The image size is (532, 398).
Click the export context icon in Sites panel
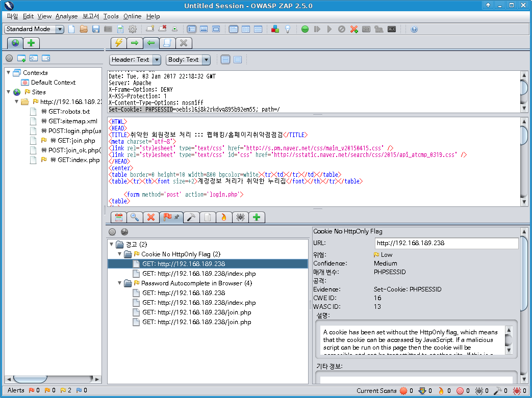coord(46,58)
